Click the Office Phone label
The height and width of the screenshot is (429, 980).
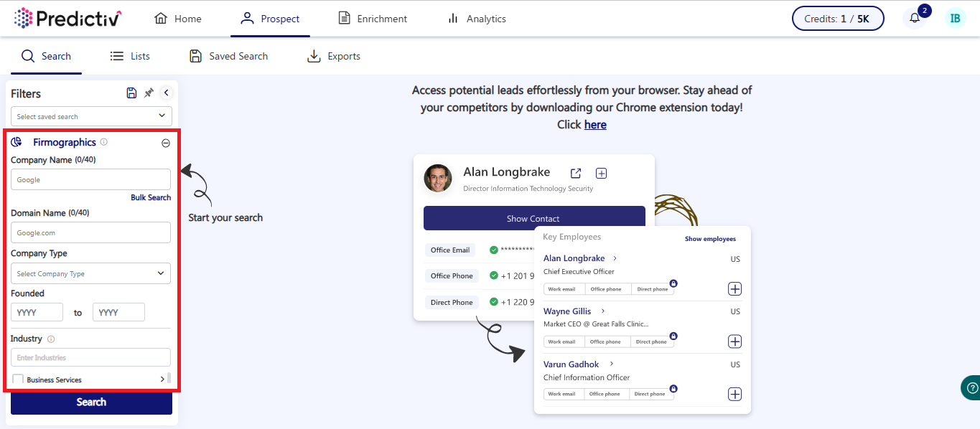coord(452,276)
